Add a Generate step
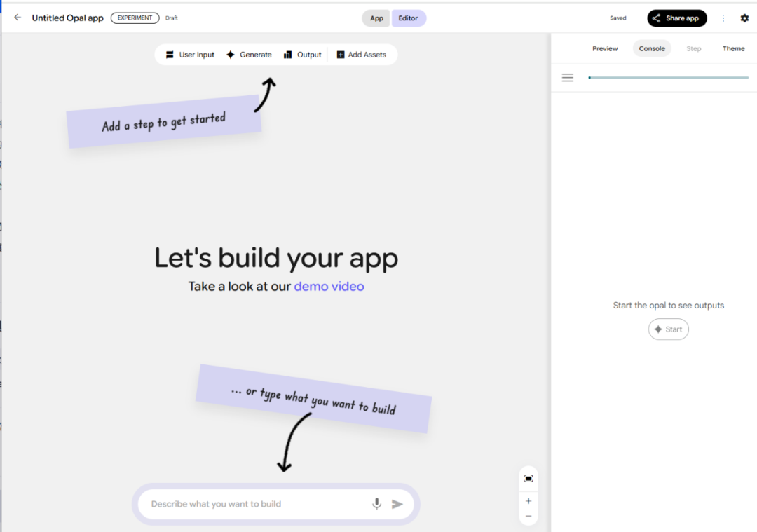 249,55
